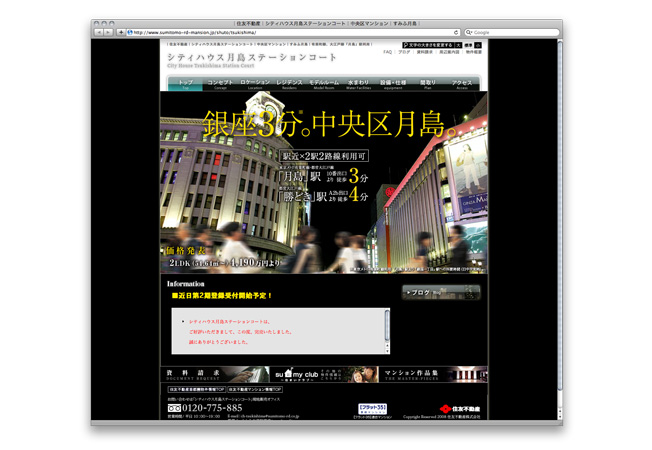
Task: Switch to the モデルルーム (Model Room) tab
Action: (x=323, y=84)
